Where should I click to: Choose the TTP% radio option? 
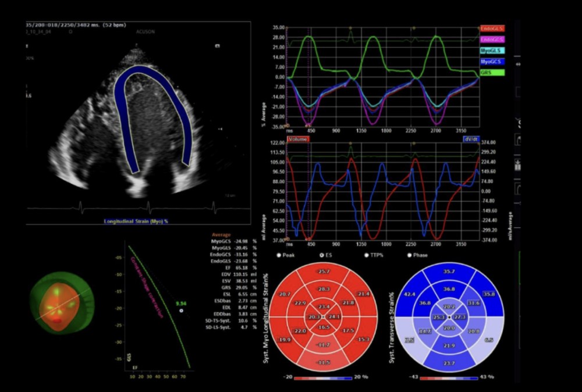pos(366,255)
